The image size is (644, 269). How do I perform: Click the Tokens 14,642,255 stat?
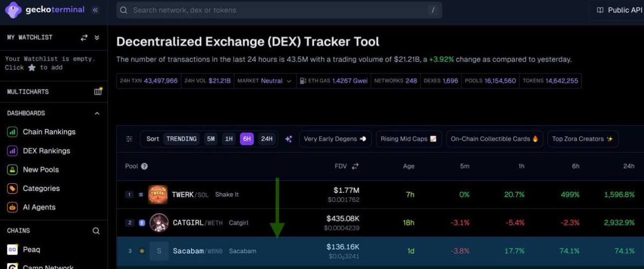pos(550,81)
